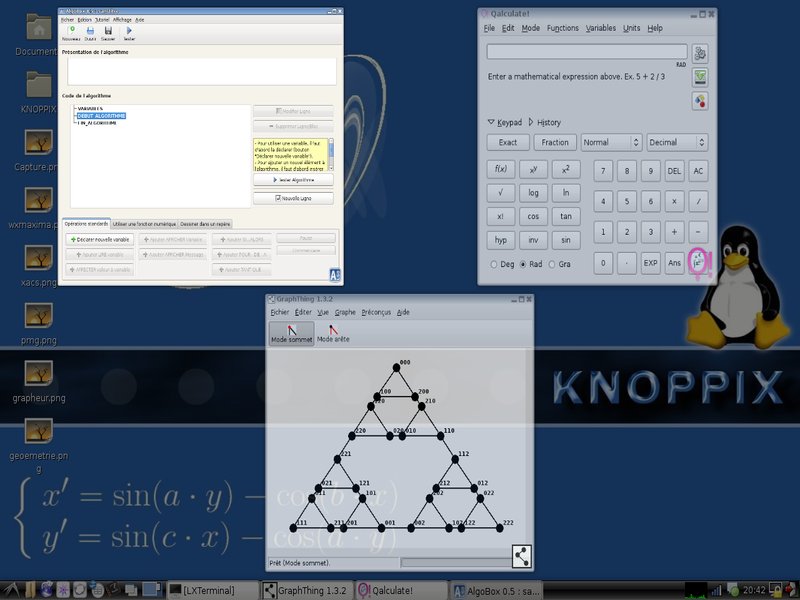Viewport: 800px width, 600px height.
Task: Expand the History section in Qalculate
Action: point(544,122)
